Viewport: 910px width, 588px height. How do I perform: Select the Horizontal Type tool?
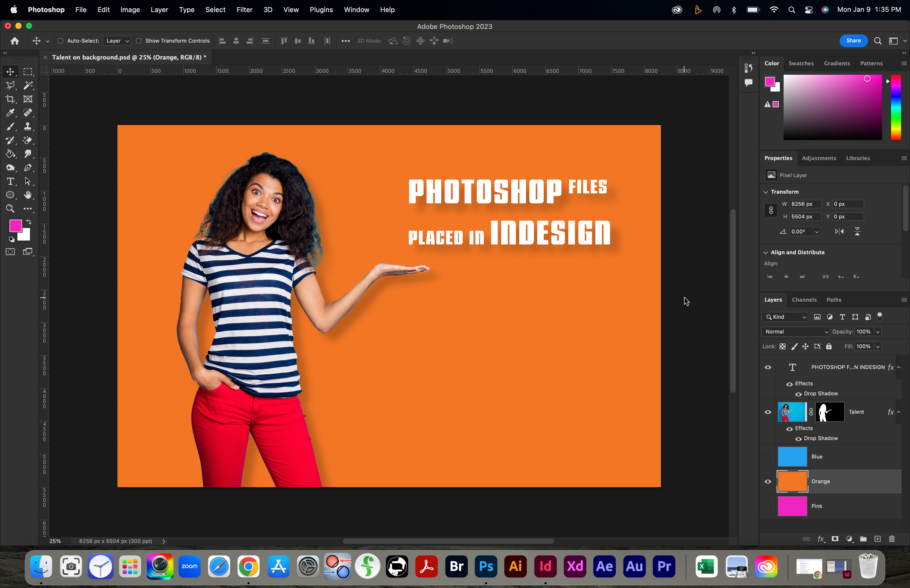click(x=10, y=181)
